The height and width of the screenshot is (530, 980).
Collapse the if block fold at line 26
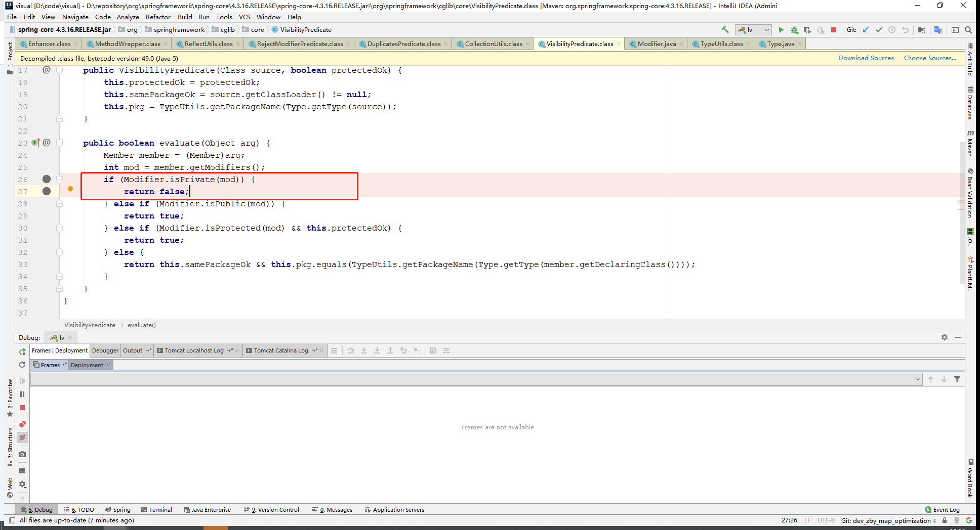(59, 179)
